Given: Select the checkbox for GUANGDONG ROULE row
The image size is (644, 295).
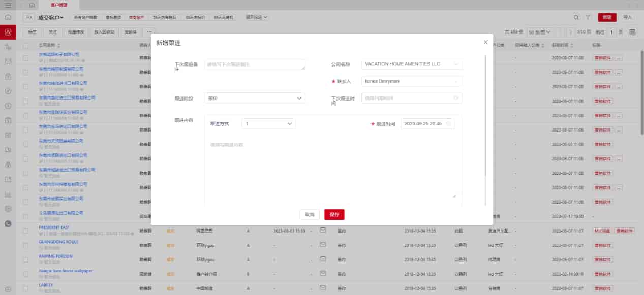Looking at the screenshot, I should coord(26,245).
